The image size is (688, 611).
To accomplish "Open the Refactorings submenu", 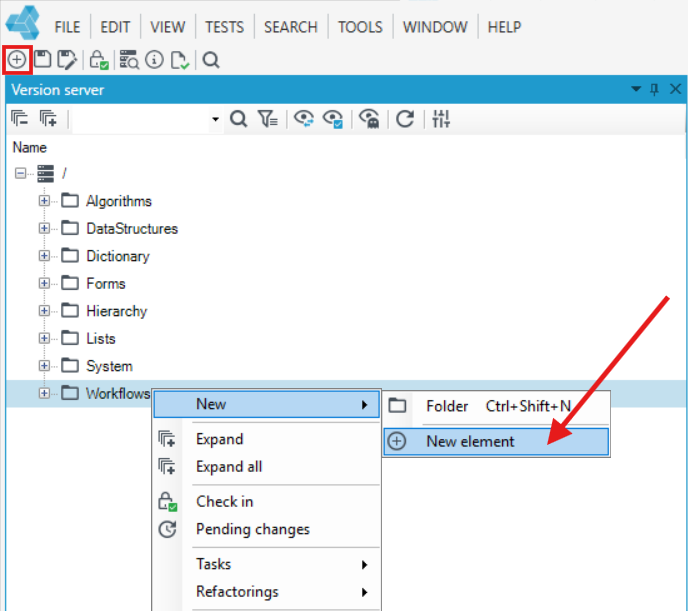I will (267, 592).
